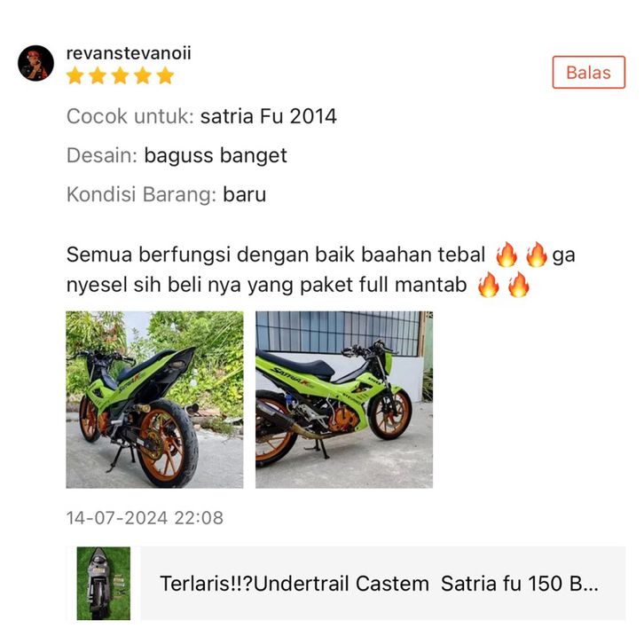Viewport: 644px width, 644px height.
Task: Open revanstevanoii's profile avatar
Action: (35, 63)
